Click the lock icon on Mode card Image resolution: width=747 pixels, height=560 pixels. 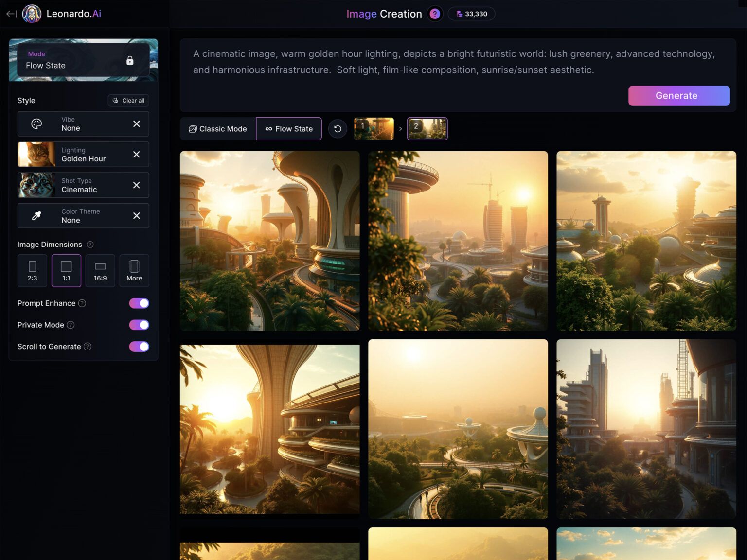click(130, 60)
